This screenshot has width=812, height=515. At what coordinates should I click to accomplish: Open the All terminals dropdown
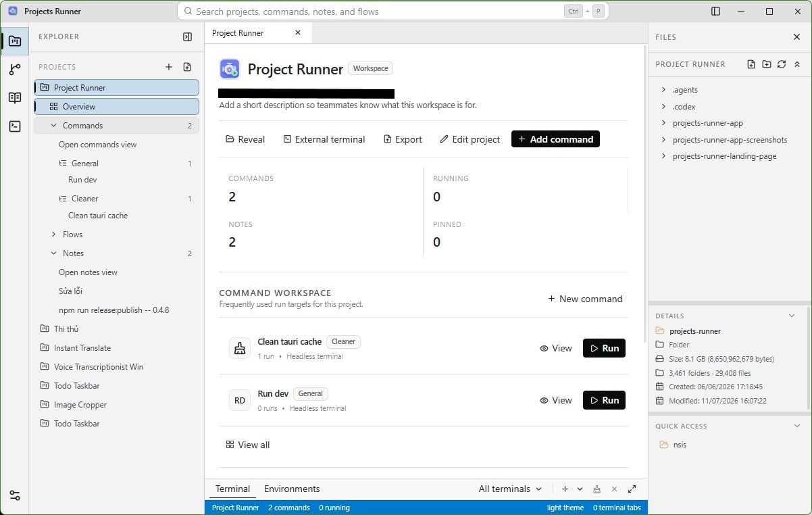pos(510,489)
